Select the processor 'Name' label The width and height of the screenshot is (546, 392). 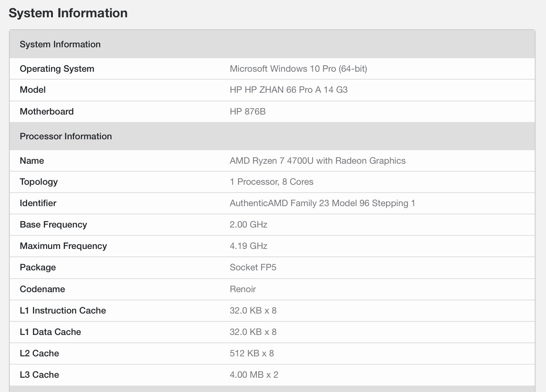click(32, 161)
